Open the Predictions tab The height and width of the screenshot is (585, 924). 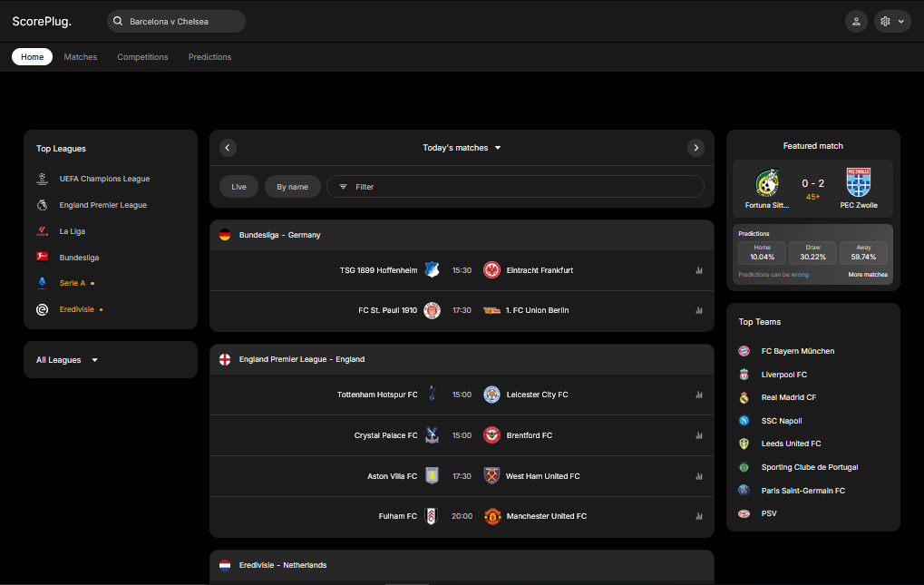click(x=209, y=57)
